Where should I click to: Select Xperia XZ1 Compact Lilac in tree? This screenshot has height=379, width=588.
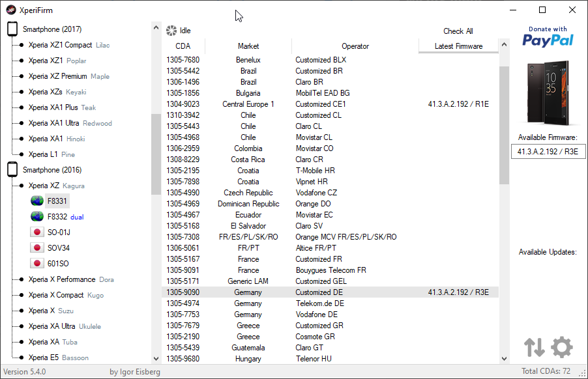pos(69,45)
